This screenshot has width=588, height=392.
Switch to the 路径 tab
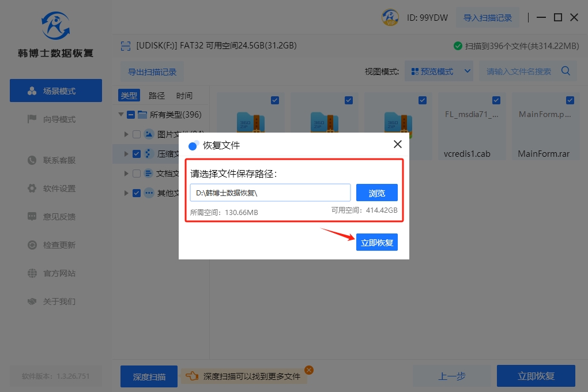click(x=157, y=96)
